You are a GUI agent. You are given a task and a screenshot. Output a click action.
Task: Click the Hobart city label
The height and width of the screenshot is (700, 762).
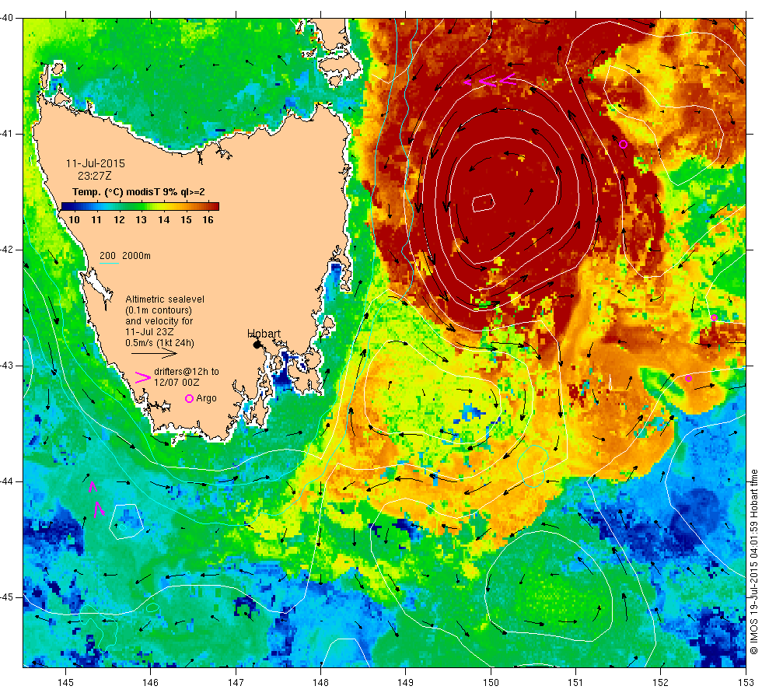264,334
